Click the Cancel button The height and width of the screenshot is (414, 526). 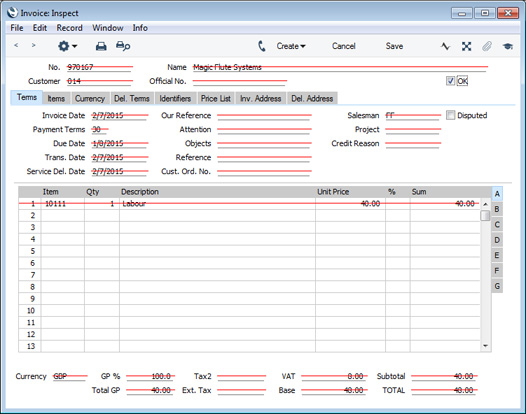coord(344,46)
